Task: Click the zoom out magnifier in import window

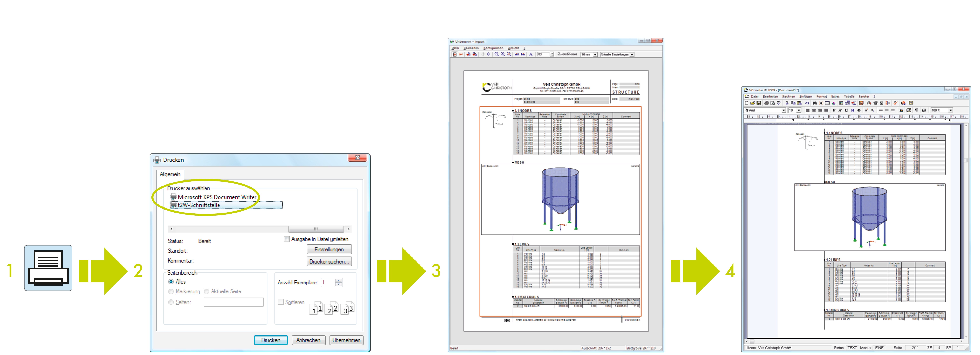Action: [496, 54]
